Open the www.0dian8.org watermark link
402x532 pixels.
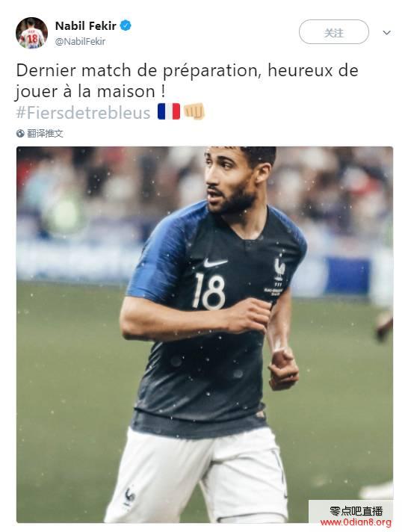click(355, 522)
